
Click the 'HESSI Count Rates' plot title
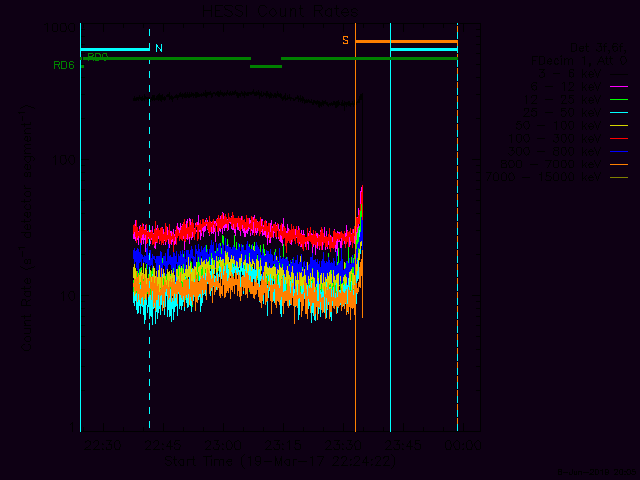(280, 11)
